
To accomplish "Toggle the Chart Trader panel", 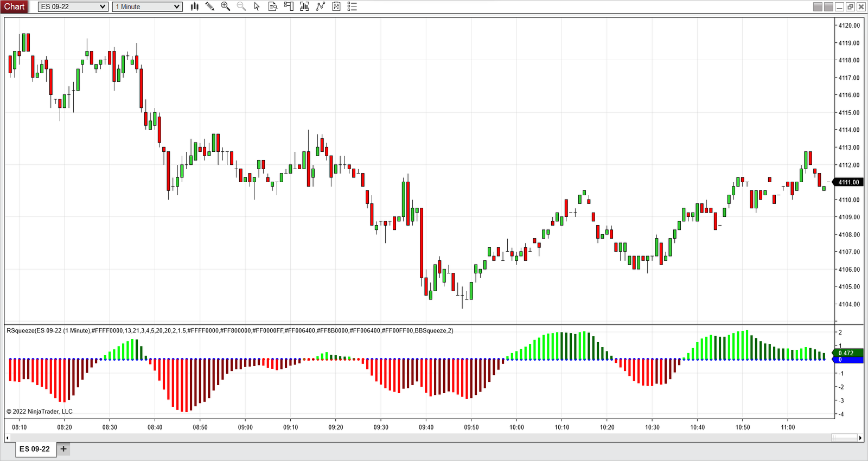I will coord(289,7).
